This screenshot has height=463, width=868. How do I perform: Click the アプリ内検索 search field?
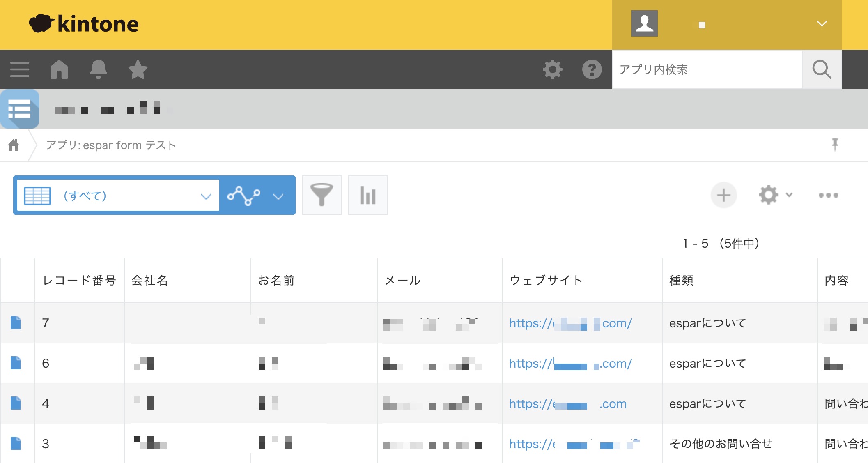coord(707,69)
